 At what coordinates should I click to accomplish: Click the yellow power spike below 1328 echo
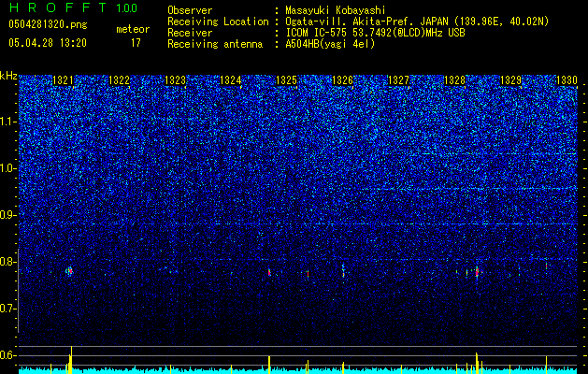click(x=477, y=363)
